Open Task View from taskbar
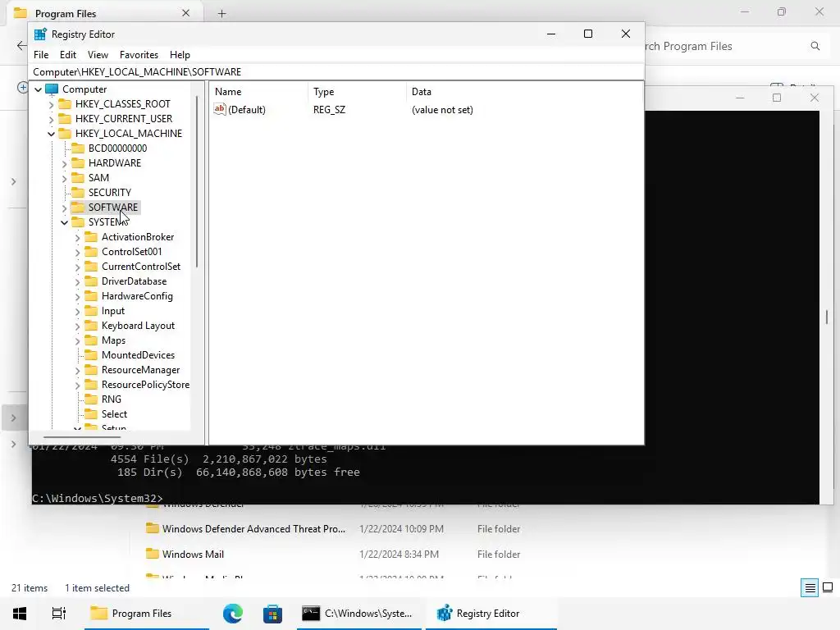Viewport: 840px width, 630px height. pos(58,614)
